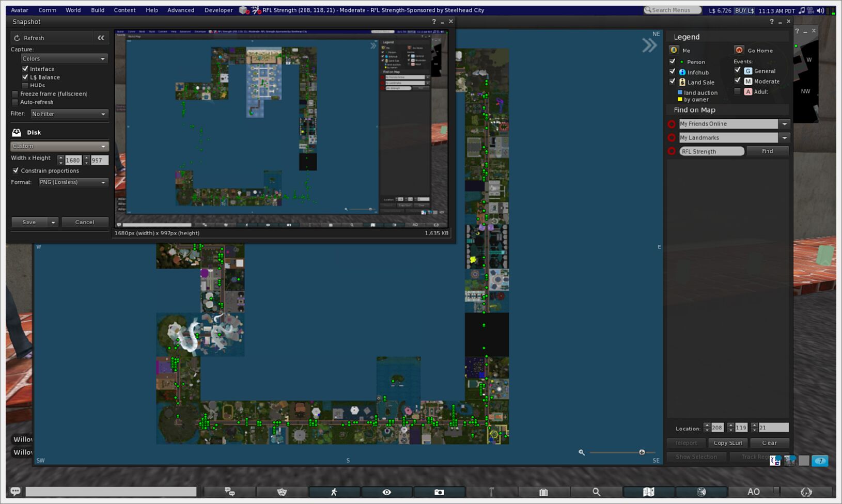This screenshot has width=842, height=504.
Task: Open search with magnifier toolbar icon
Action: tap(596, 492)
